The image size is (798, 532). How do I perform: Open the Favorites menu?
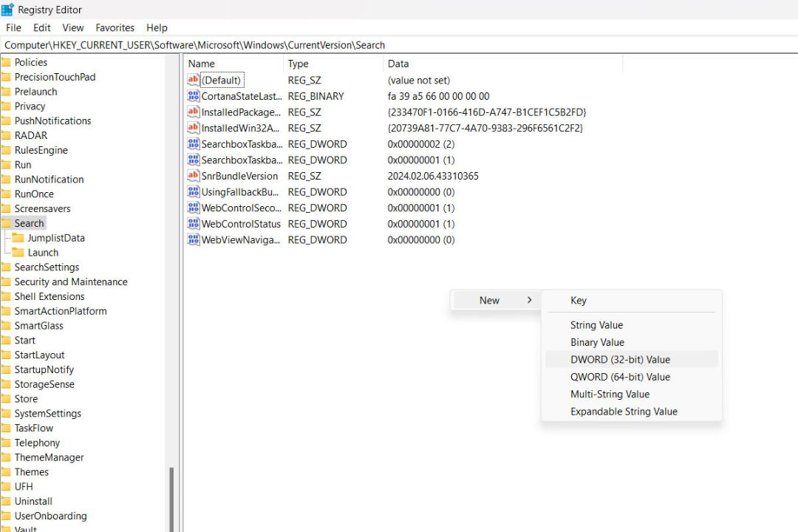pyautogui.click(x=115, y=27)
